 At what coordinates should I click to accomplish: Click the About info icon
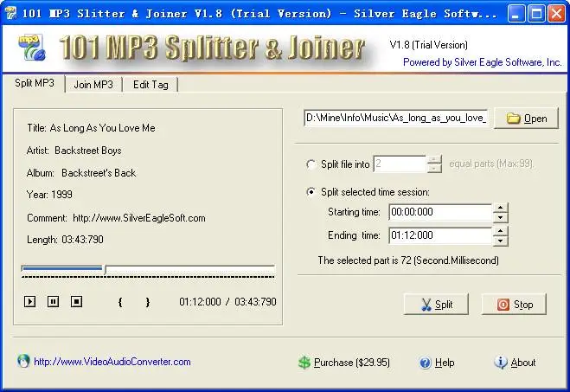(501, 363)
